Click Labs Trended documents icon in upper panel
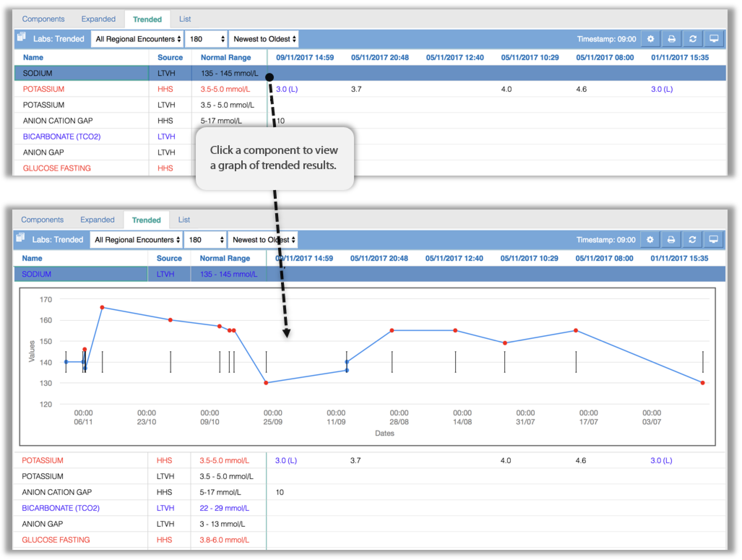 [22, 37]
